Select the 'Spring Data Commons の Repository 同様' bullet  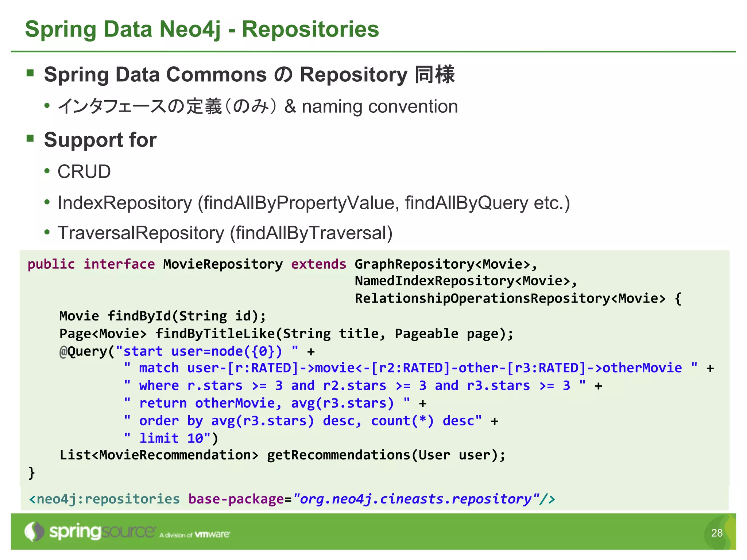click(x=249, y=75)
